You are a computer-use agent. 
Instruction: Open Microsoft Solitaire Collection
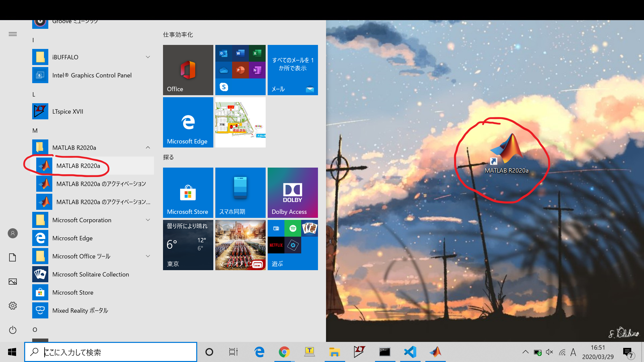click(x=92, y=275)
